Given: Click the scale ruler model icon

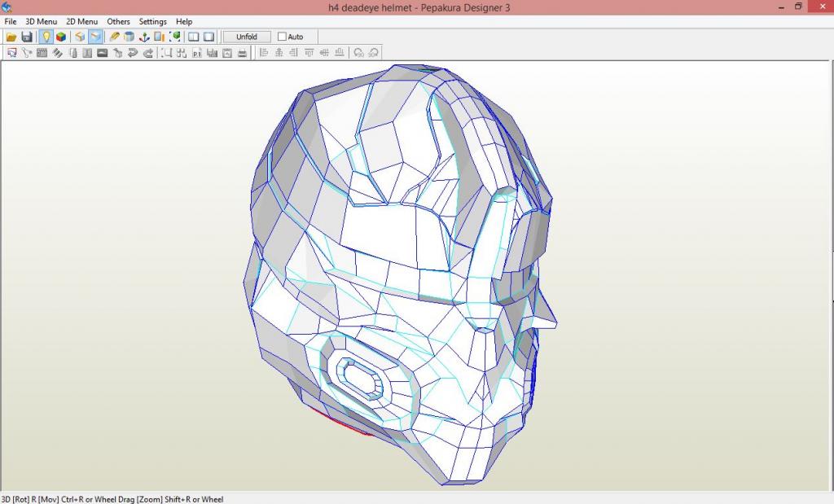Looking at the screenshot, I should click(x=159, y=37).
